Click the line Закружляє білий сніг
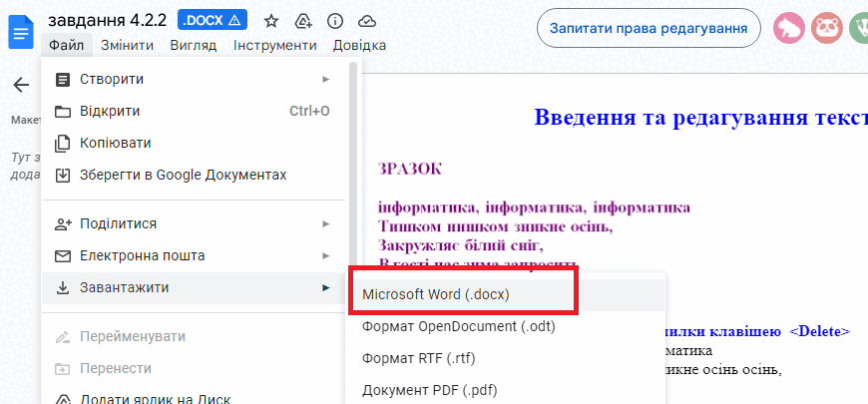 pyautogui.click(x=461, y=244)
